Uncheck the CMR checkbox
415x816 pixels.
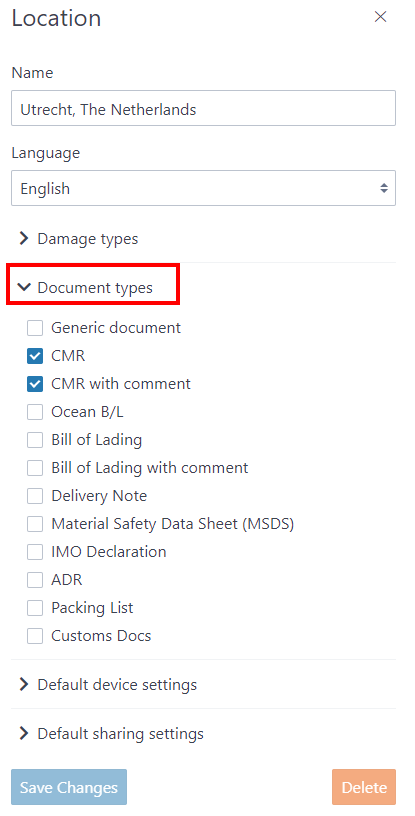pos(35,356)
